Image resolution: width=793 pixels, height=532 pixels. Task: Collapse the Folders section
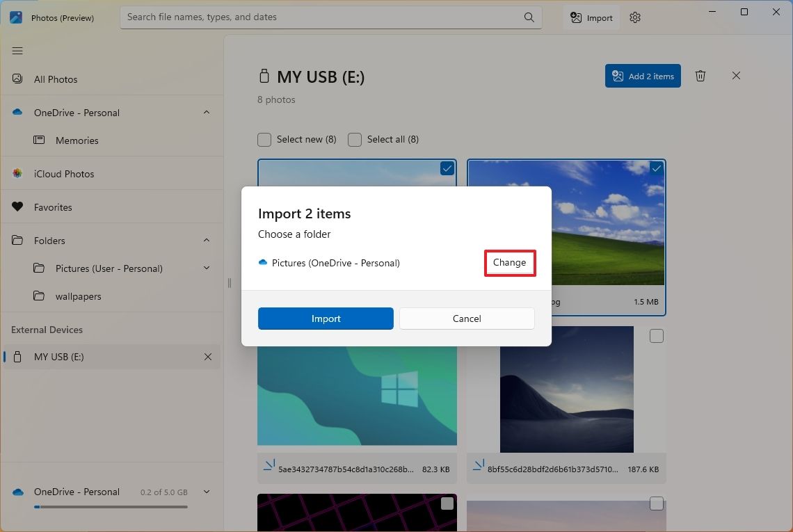click(207, 240)
